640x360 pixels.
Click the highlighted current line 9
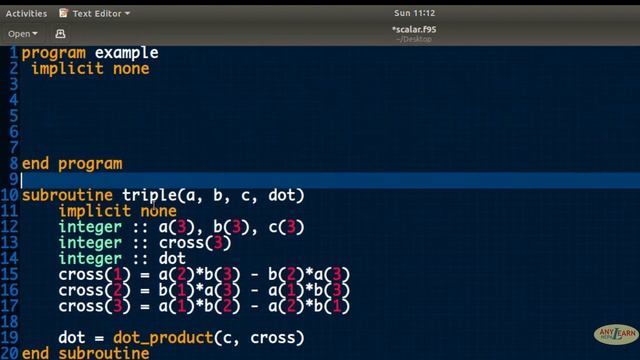[330, 180]
